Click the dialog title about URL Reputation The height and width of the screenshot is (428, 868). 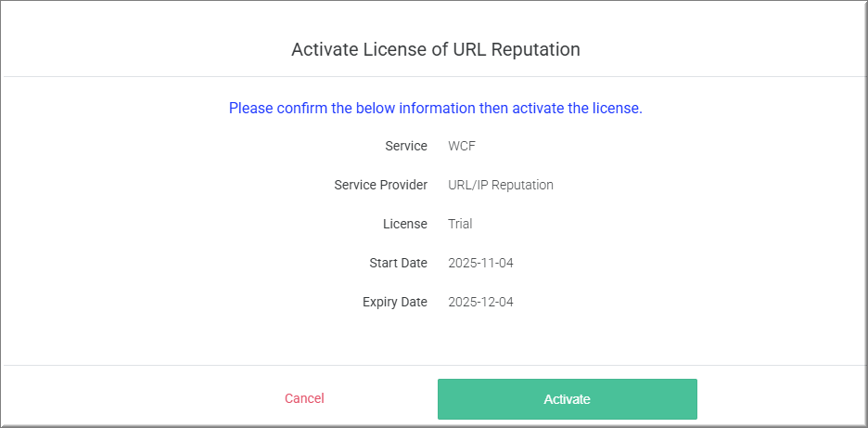(x=435, y=49)
